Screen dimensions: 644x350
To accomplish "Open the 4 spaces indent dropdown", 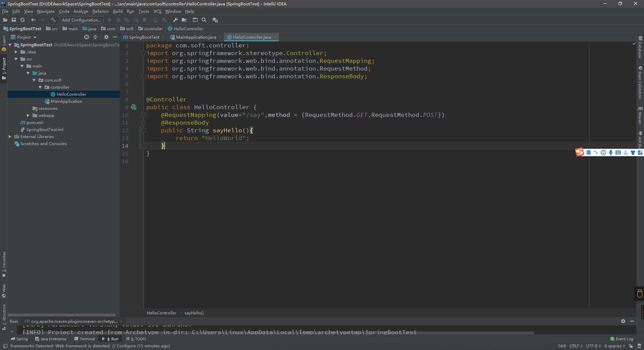I will coord(614,346).
